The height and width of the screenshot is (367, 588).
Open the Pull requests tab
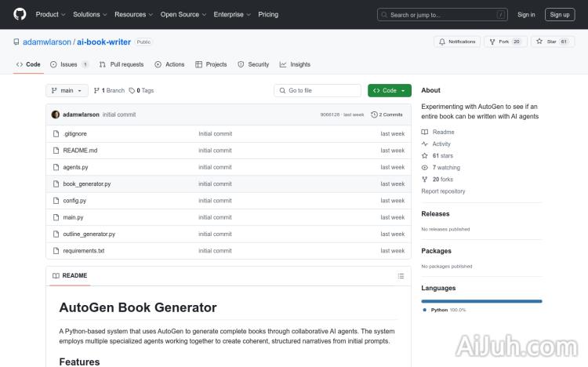(x=122, y=64)
